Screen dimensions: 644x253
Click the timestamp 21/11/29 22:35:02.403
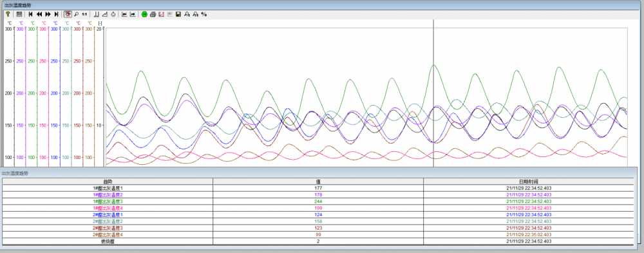pos(529,234)
